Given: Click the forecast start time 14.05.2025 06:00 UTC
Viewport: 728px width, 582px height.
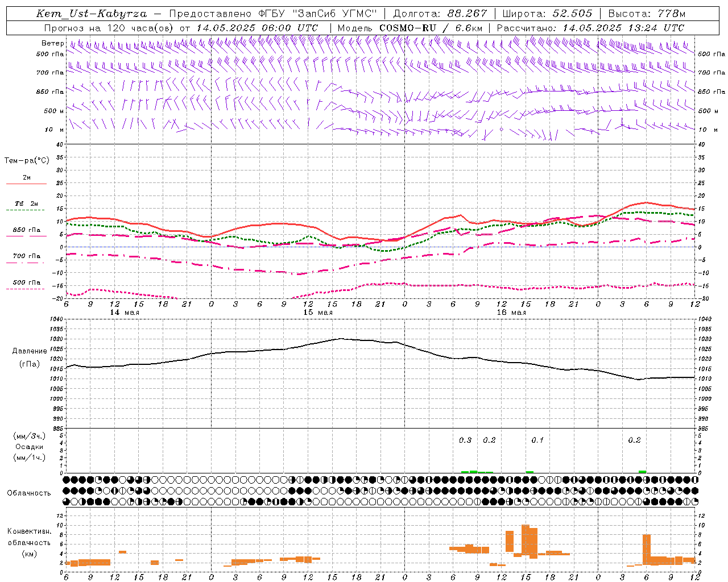Looking at the screenshot, I should (257, 28).
